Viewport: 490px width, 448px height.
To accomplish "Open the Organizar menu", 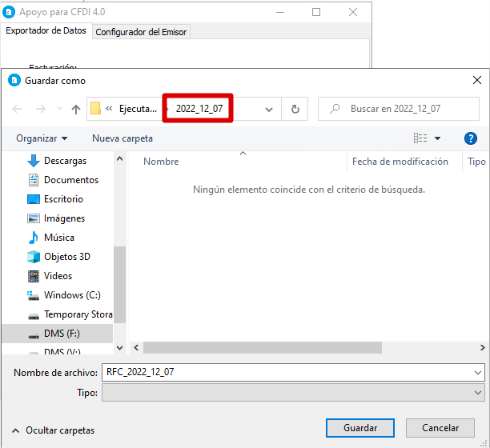I will point(42,138).
